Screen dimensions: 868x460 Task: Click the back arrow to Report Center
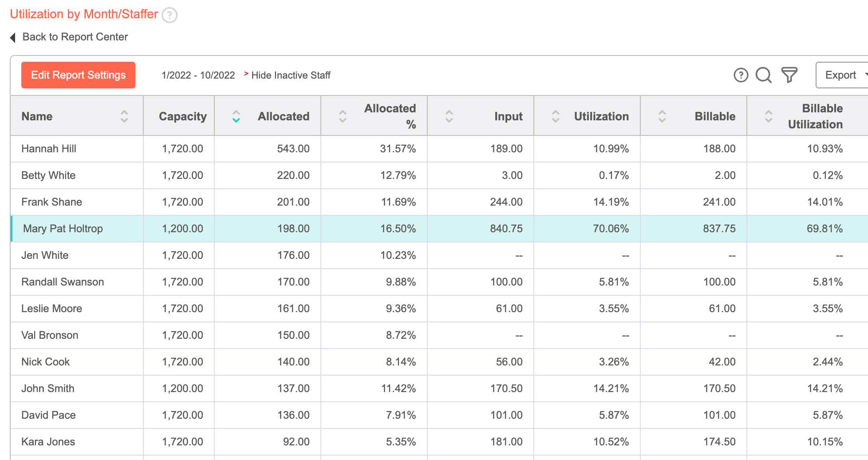point(13,37)
